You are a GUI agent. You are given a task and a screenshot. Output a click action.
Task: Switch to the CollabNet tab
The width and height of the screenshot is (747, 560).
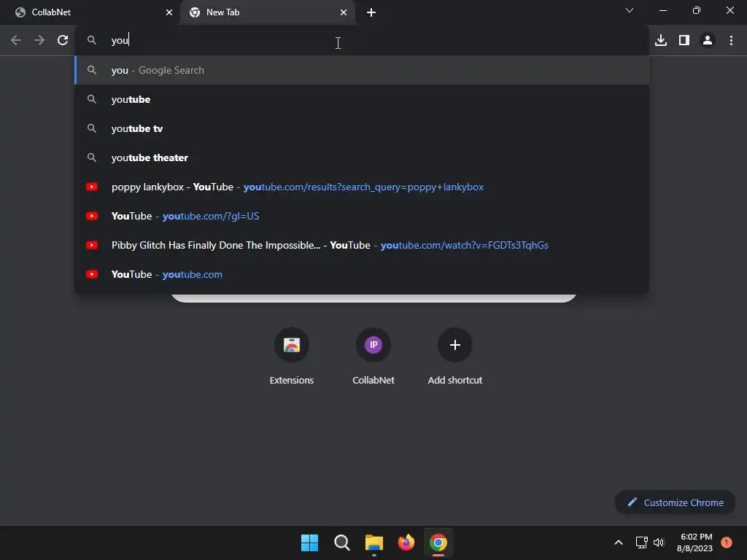pyautogui.click(x=90, y=12)
